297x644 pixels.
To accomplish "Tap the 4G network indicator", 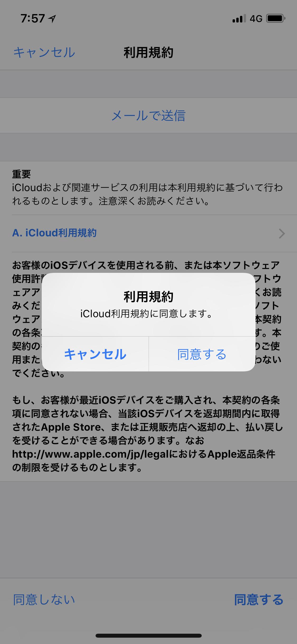I will click(256, 19).
